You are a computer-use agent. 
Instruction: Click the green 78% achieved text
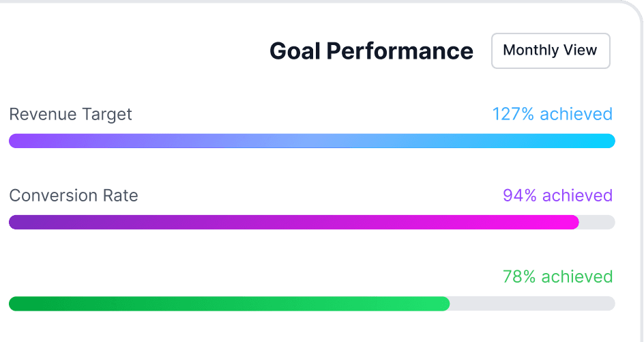point(557,277)
